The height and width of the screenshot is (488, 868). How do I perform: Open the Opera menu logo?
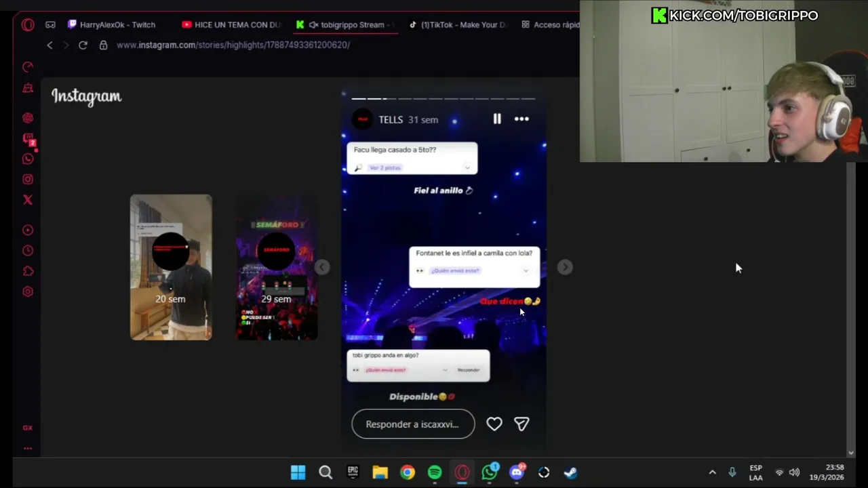coord(28,24)
